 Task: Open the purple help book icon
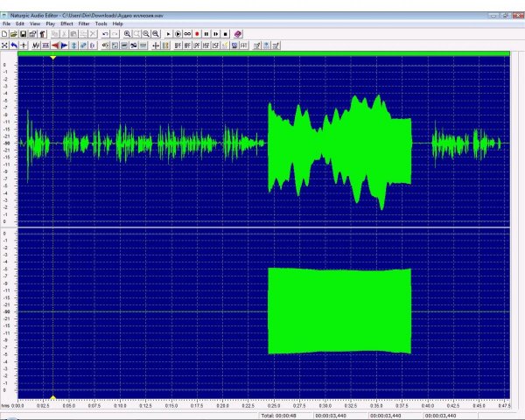[238, 34]
